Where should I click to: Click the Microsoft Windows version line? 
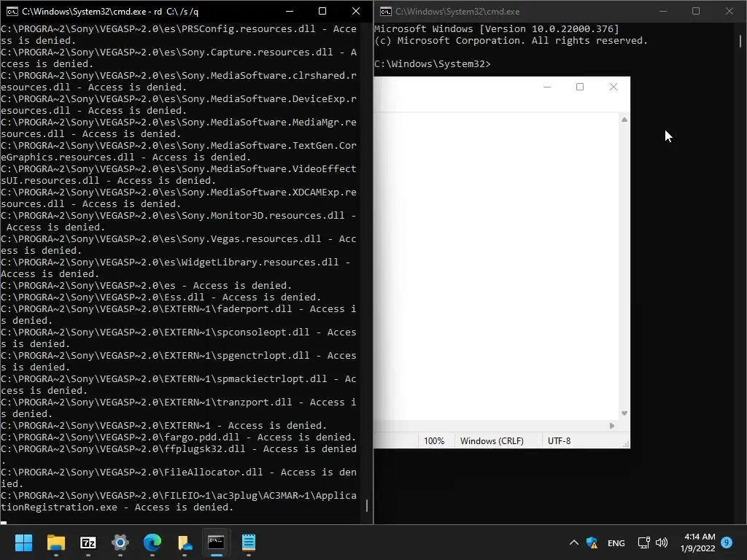click(496, 29)
